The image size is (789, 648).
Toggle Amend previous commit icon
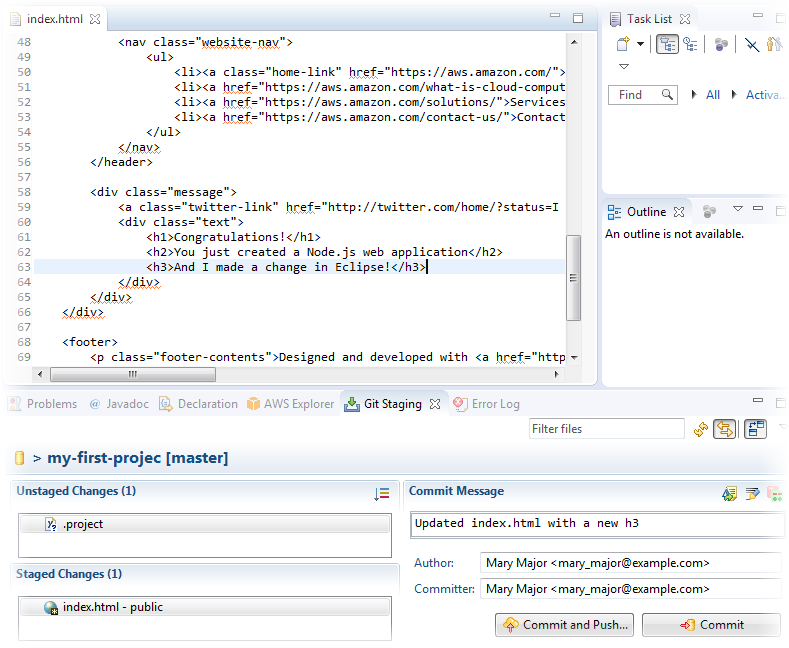730,494
